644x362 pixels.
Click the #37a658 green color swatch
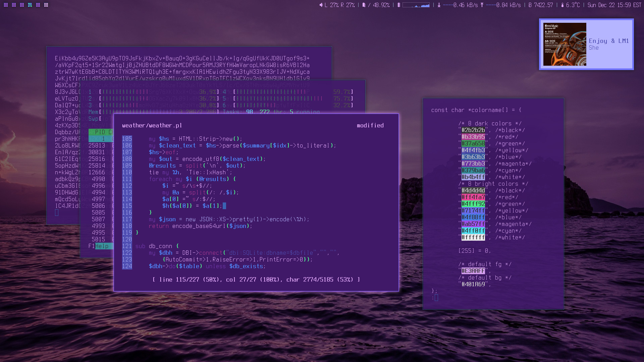(x=473, y=143)
